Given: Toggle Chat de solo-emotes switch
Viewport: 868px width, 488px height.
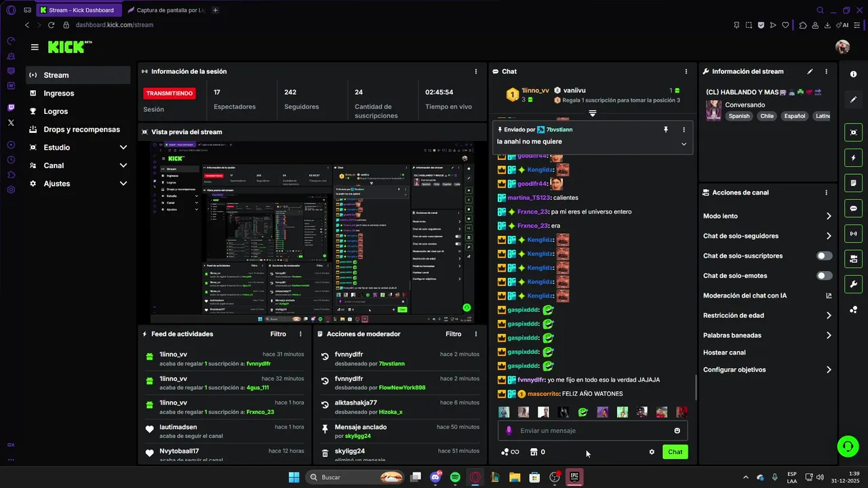Looking at the screenshot, I should (x=825, y=276).
